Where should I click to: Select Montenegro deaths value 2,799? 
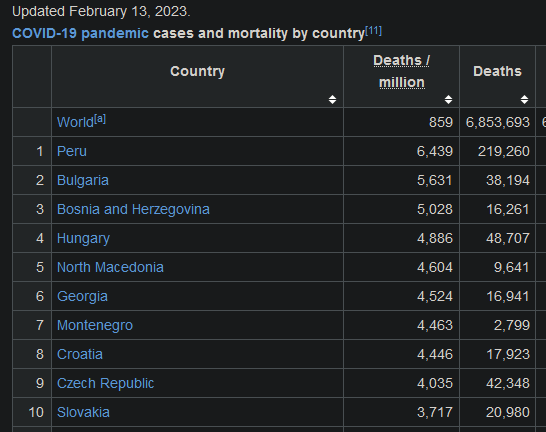[512, 325]
